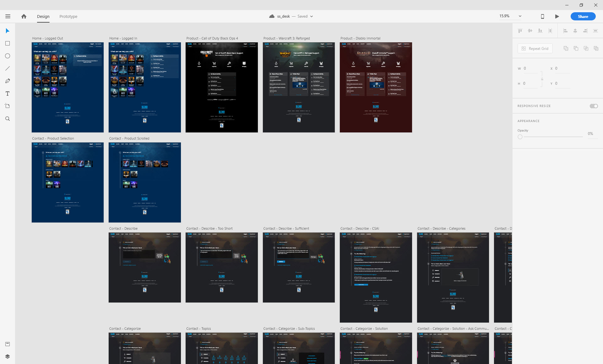
Task: Open the hamburger main menu
Action: 8,16
